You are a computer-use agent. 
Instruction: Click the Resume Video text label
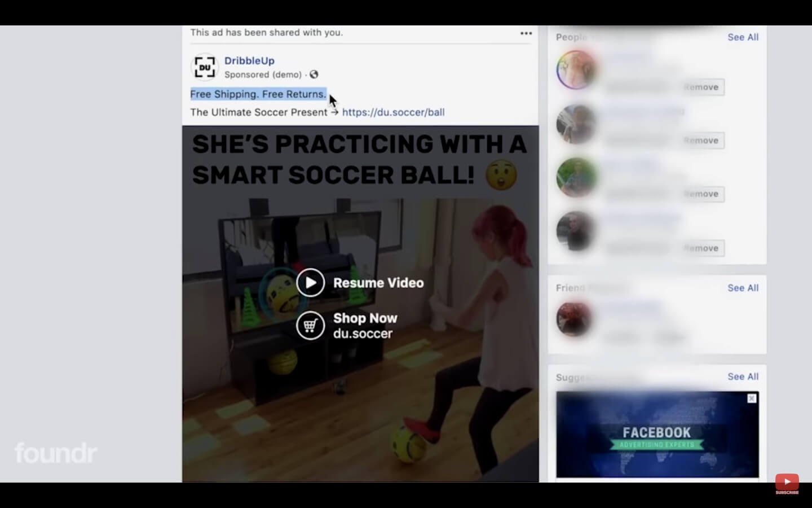378,283
